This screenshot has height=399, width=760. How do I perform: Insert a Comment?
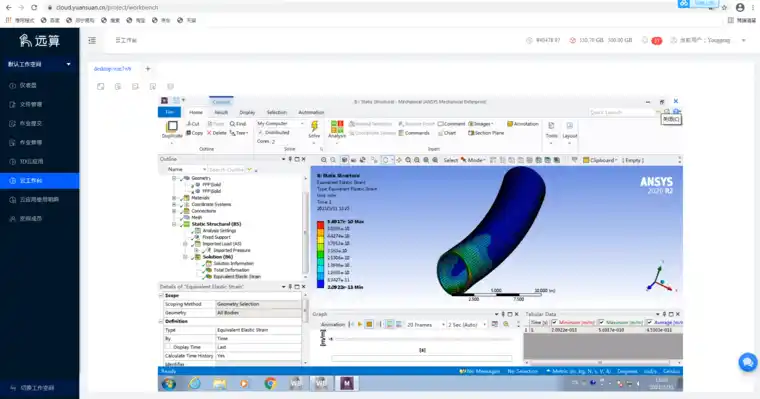tap(451, 124)
